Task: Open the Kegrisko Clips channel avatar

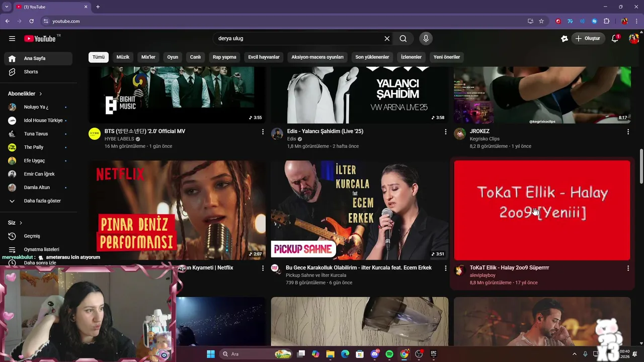Action: pyautogui.click(x=460, y=134)
